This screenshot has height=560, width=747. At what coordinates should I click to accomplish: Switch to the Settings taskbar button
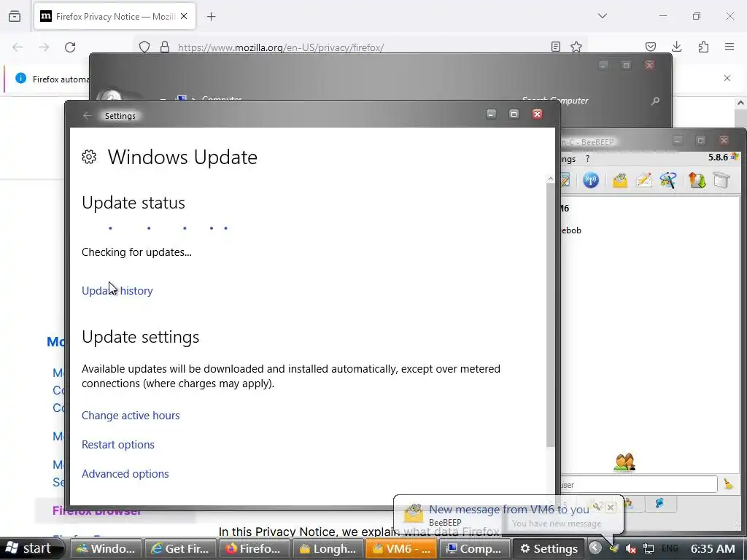pyautogui.click(x=549, y=548)
